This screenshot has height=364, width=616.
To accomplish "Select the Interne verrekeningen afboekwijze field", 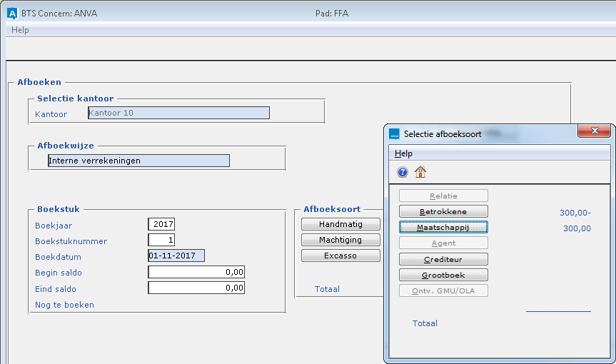I will [x=138, y=161].
